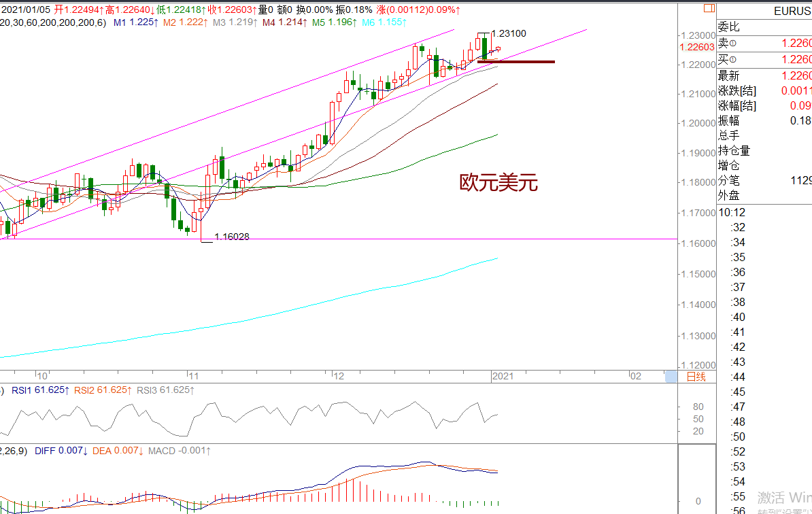Click the :50 tick time entry

point(738,436)
